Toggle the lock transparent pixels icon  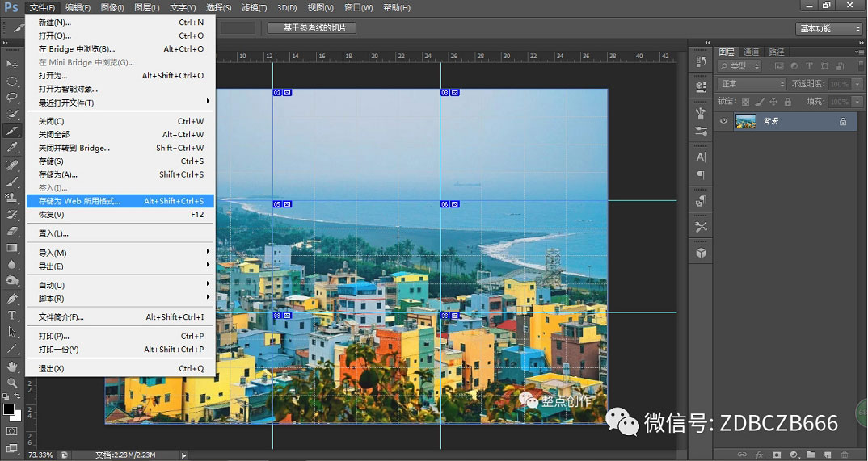(x=745, y=102)
